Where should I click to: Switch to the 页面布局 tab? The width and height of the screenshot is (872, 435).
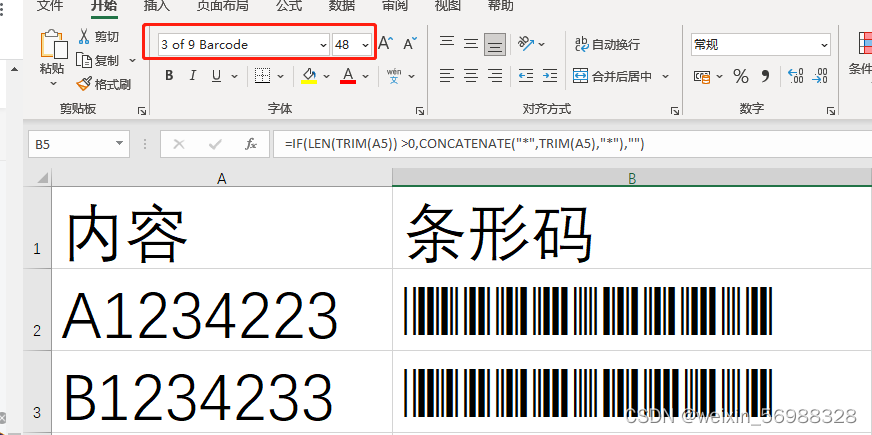(x=222, y=6)
